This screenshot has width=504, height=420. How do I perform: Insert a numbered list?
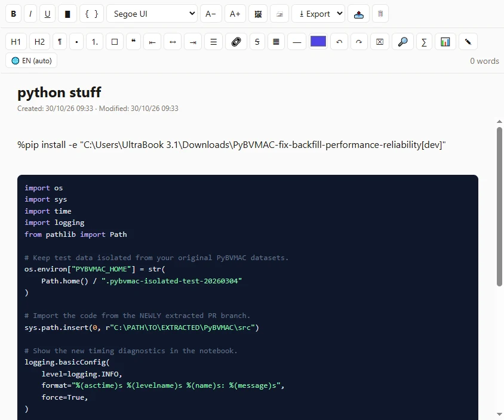click(x=94, y=42)
